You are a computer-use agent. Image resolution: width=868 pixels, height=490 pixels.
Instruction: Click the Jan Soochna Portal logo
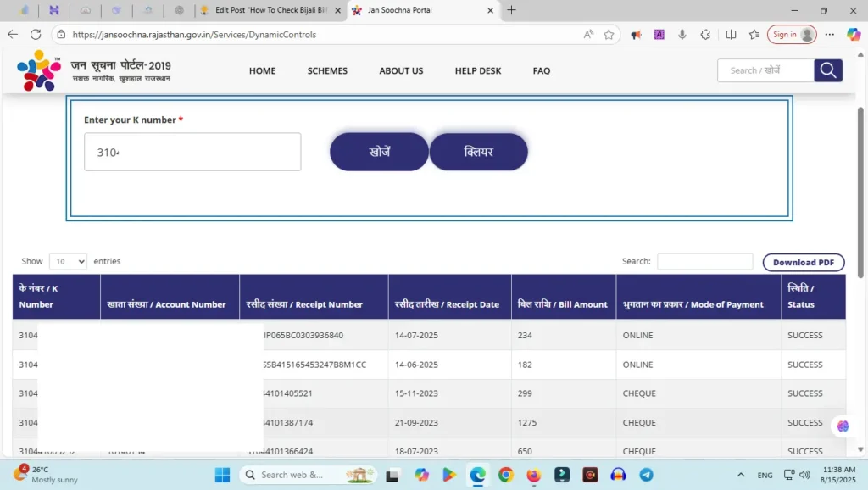[x=39, y=70]
